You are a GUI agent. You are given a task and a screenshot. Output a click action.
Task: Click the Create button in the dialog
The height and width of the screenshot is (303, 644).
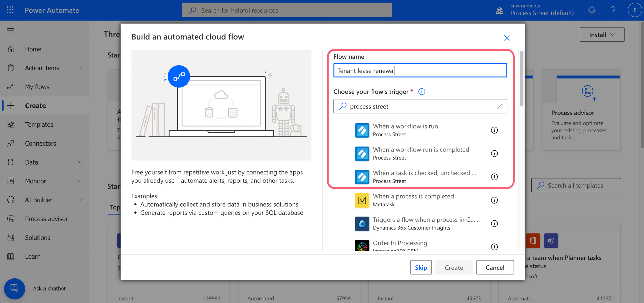pyautogui.click(x=454, y=267)
